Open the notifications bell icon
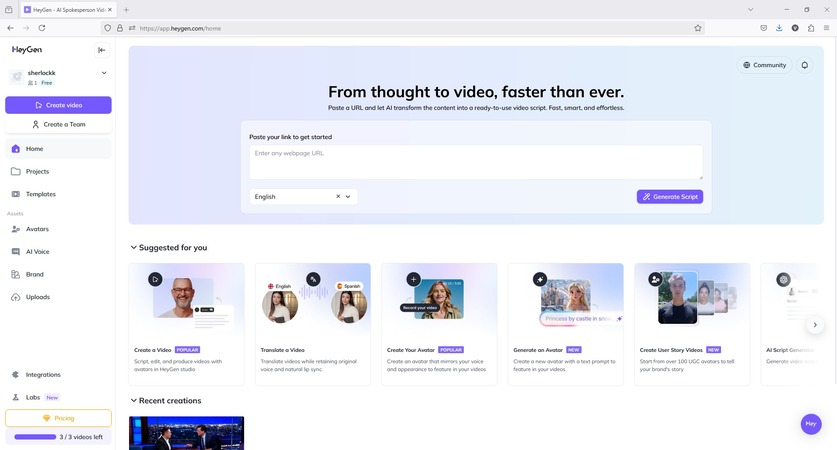This screenshot has width=837, height=450. pos(804,65)
